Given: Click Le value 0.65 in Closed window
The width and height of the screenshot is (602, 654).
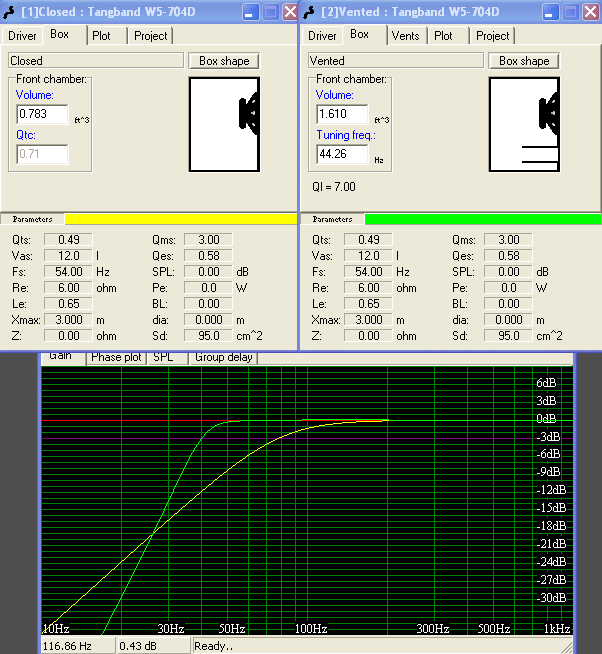Looking at the screenshot, I should (x=68, y=304).
